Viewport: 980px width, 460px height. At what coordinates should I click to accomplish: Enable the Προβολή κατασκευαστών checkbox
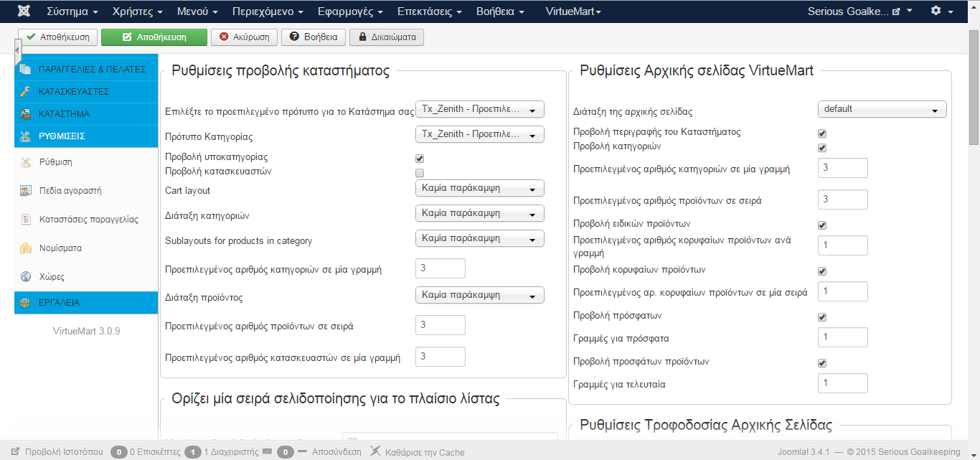click(x=420, y=173)
